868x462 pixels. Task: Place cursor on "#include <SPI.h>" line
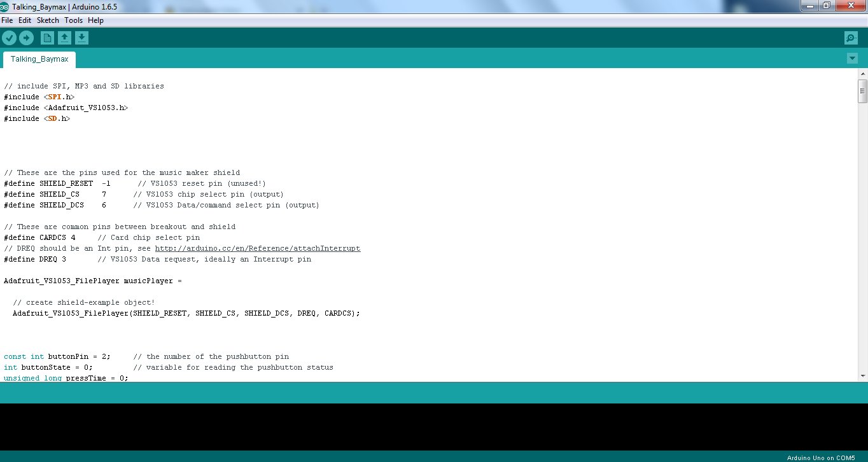point(39,97)
